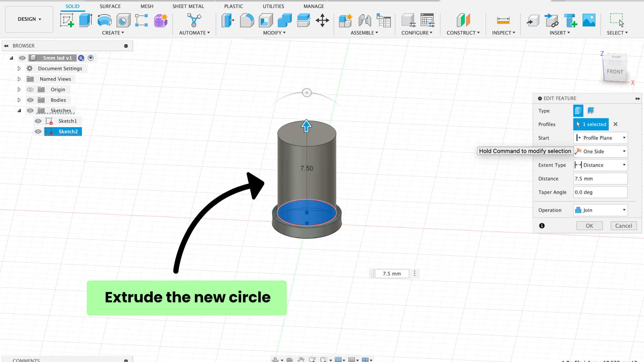Switch to the SURFACE tab

pos(110,6)
